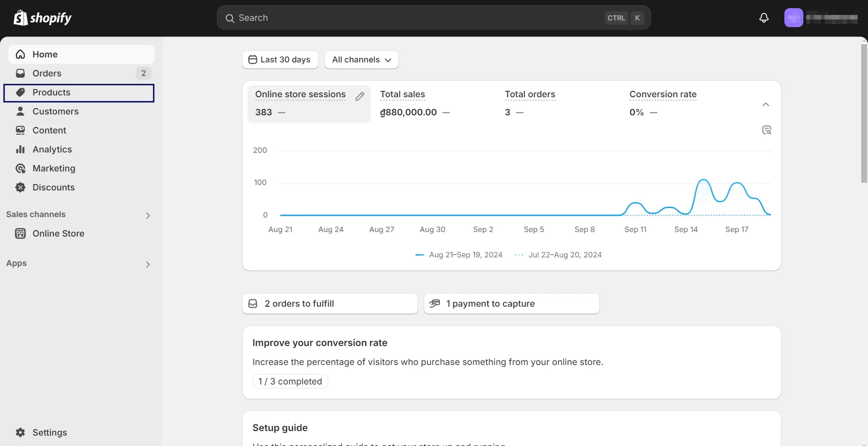This screenshot has width=868, height=446.
Task: Expand the Apps section
Action: 148,265
